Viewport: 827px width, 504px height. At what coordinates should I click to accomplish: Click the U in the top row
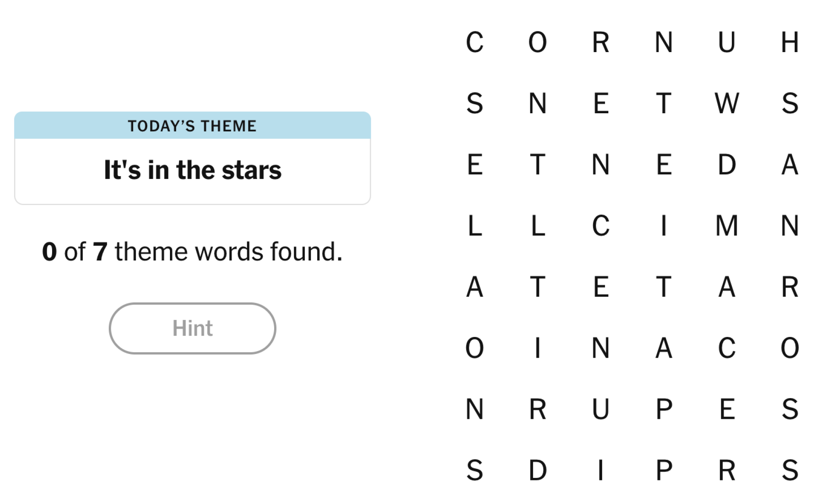click(x=728, y=41)
